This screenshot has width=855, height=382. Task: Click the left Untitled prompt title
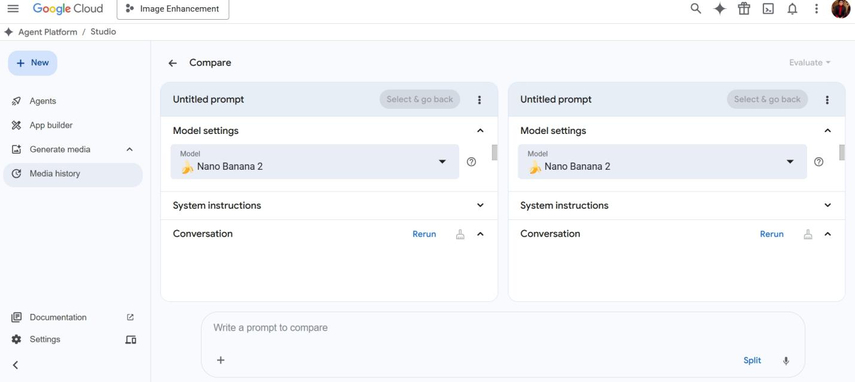click(x=208, y=100)
